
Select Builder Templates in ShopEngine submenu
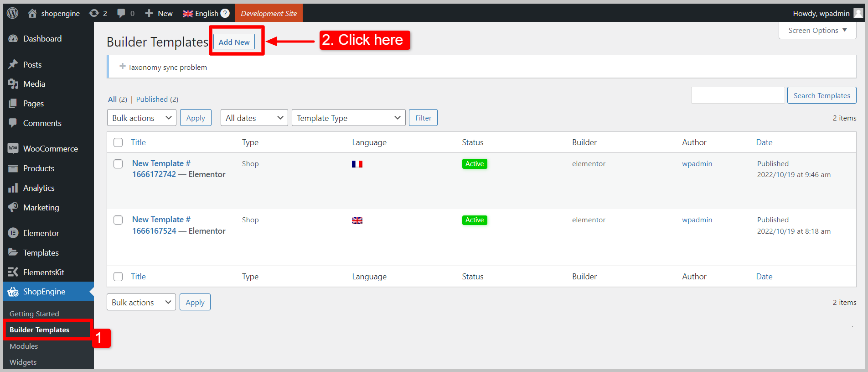[39, 330]
